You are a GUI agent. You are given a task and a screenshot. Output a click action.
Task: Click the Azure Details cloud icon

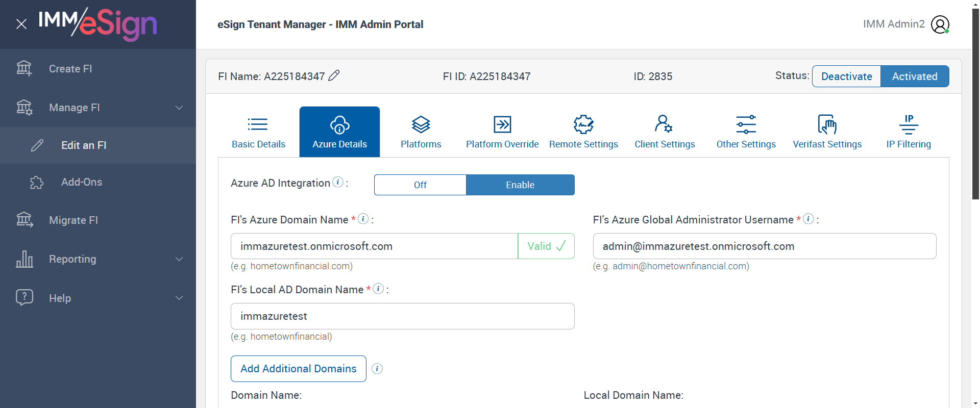(x=339, y=124)
